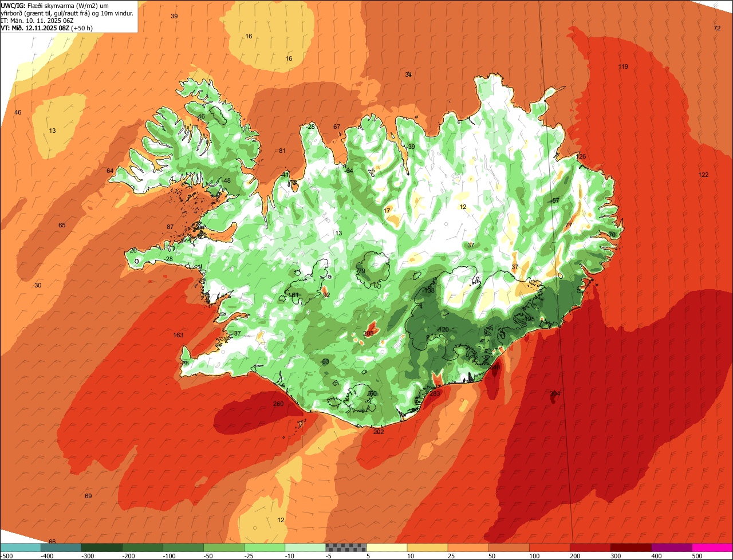Screen dimensions: 733x560
Task: Click the '79' value on the map
Action: pyautogui.click(x=361, y=271)
